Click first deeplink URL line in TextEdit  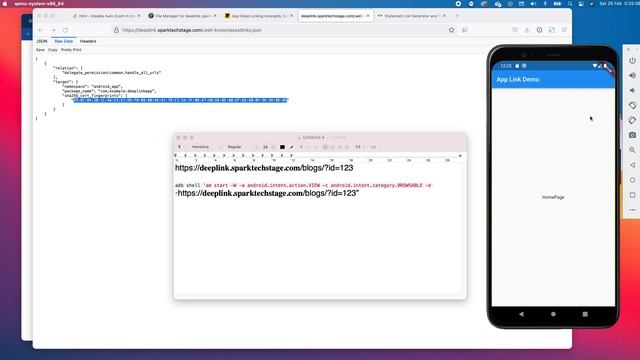coord(264,168)
